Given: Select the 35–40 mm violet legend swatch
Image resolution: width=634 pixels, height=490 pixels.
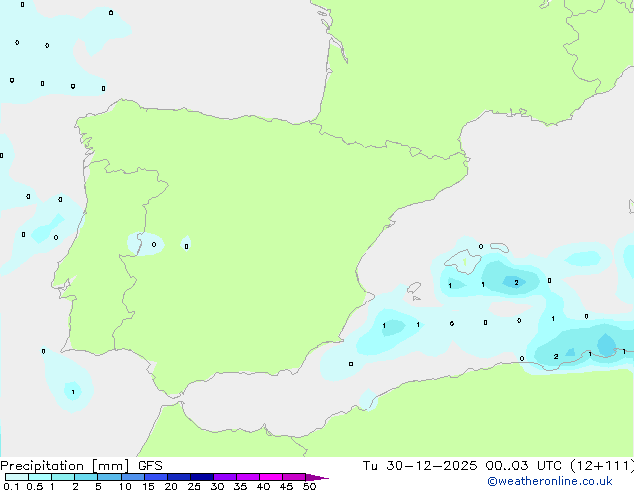Looking at the screenshot, I should 248,477.
